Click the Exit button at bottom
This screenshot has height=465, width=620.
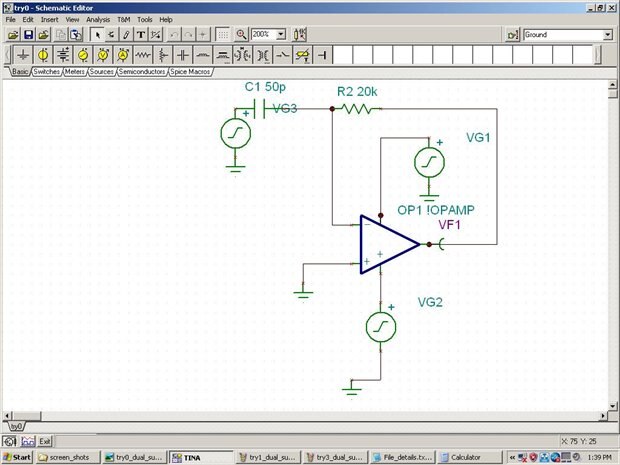(45, 441)
